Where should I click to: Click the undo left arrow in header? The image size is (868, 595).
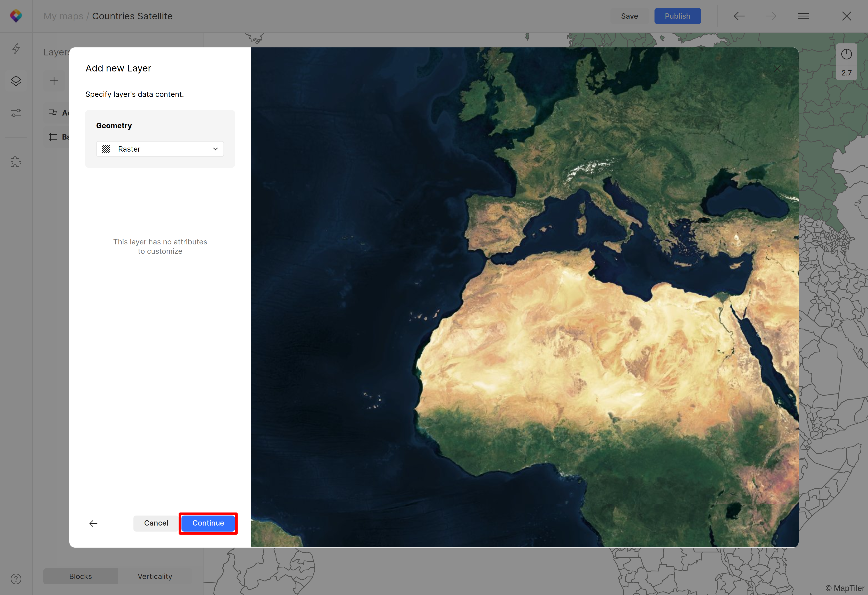[739, 16]
